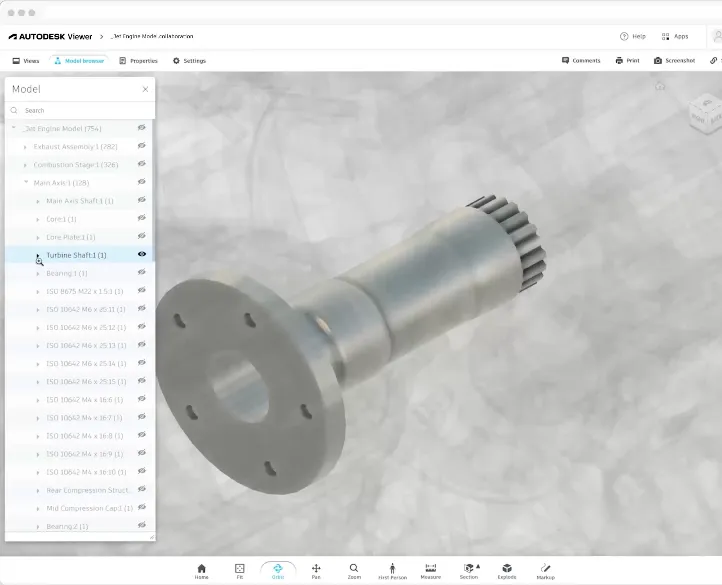Viewport: 722px width, 585px height.
Task: Show the Exhaust Assembly:1 node
Action: click(142, 146)
